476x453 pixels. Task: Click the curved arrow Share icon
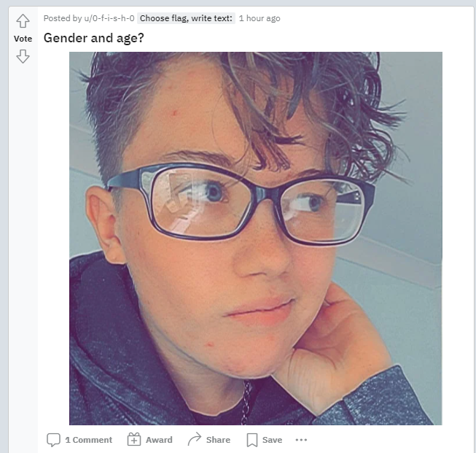click(195, 439)
